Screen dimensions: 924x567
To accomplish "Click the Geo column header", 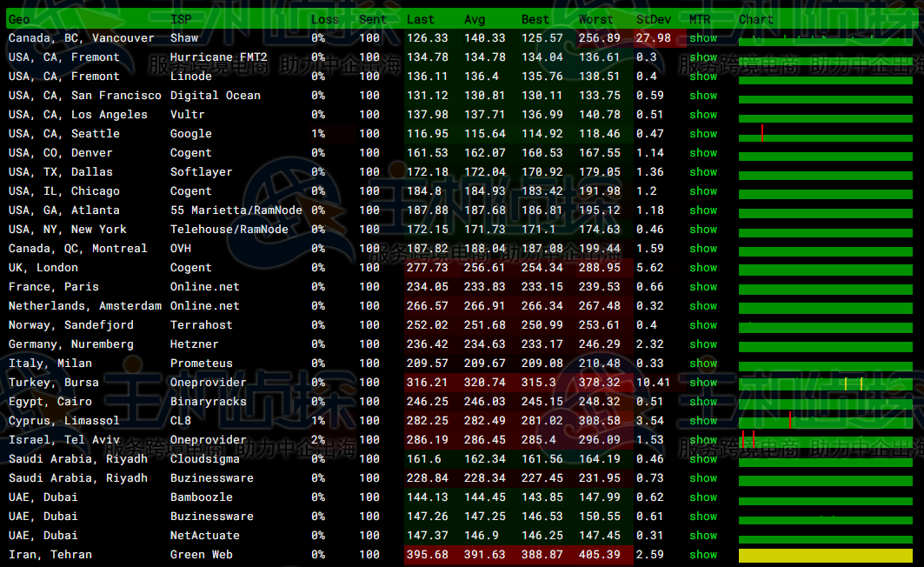I will click(x=19, y=19).
